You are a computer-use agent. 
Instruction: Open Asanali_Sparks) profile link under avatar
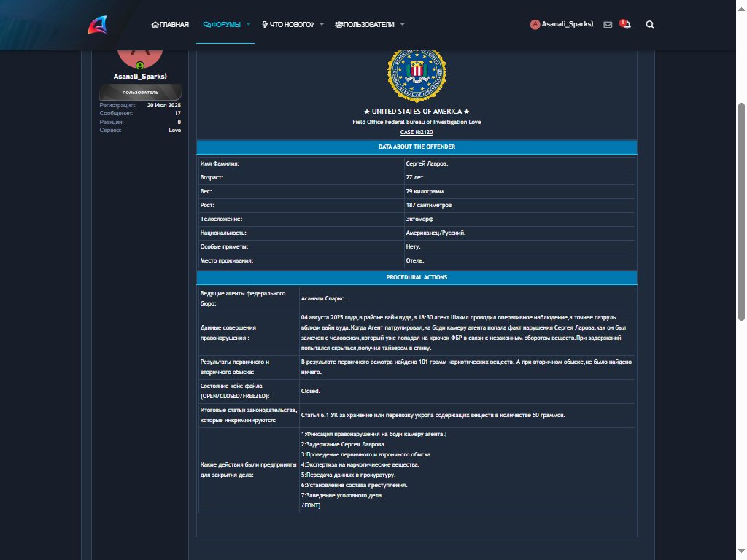(x=140, y=76)
